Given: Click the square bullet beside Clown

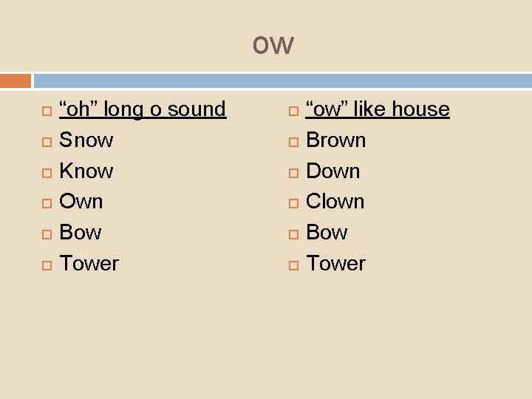Looking at the screenshot, I should [x=293, y=203].
